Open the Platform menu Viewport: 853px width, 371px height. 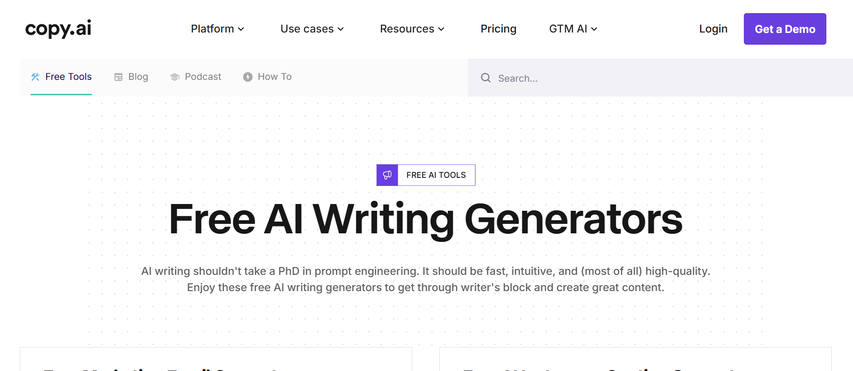coord(217,29)
